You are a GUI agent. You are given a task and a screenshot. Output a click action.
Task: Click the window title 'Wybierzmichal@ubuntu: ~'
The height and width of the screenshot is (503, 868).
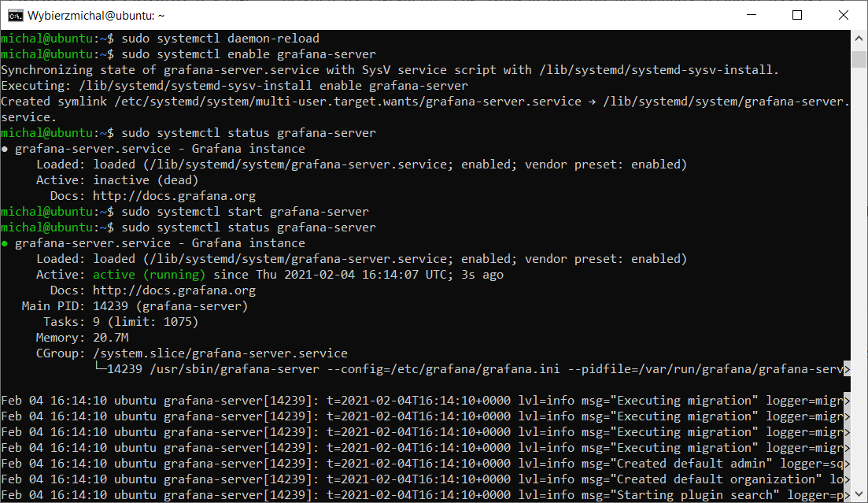[x=96, y=16]
